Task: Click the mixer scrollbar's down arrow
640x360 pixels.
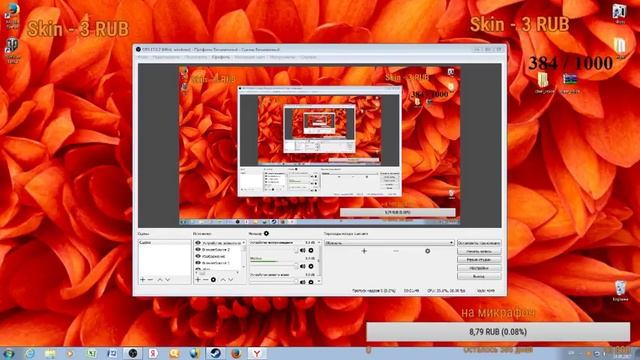Action: (x=319, y=282)
